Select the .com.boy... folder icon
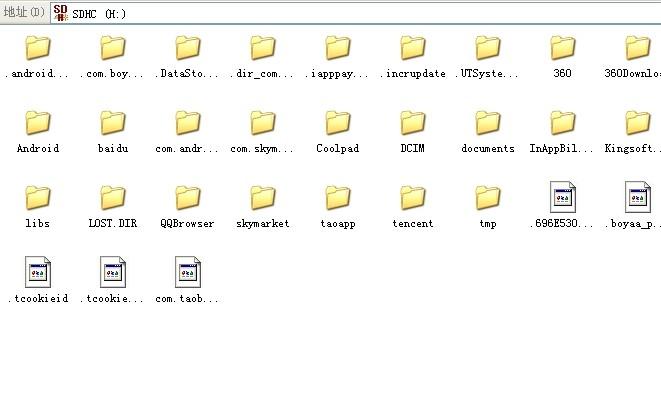 (x=113, y=48)
